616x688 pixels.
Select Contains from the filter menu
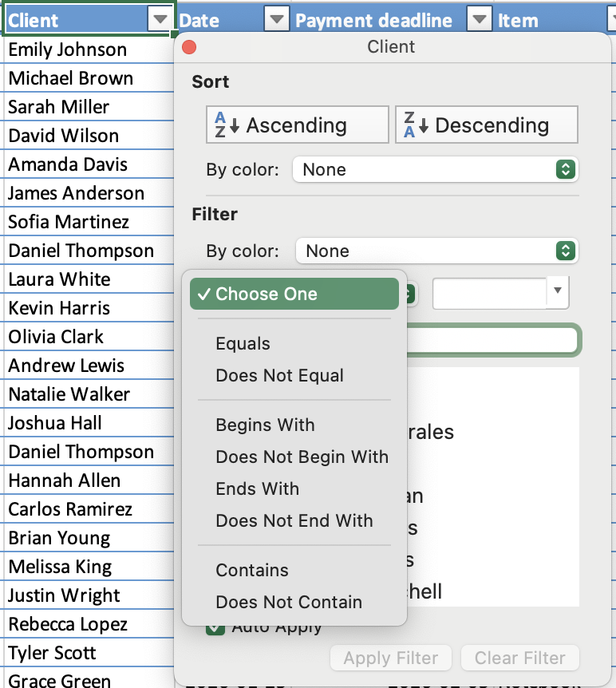252,571
